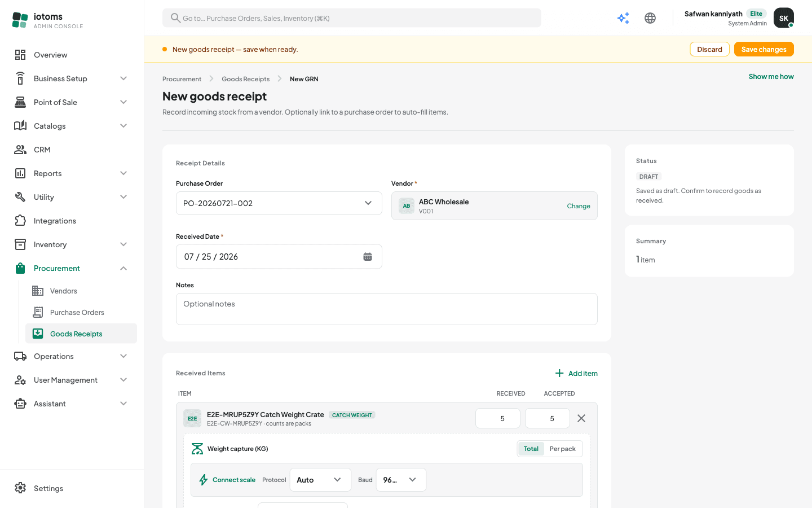Click the Settings gear icon

pos(20,488)
